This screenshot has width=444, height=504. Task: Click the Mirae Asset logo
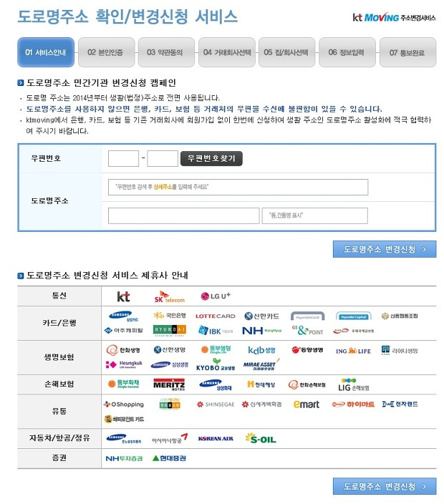261,365
